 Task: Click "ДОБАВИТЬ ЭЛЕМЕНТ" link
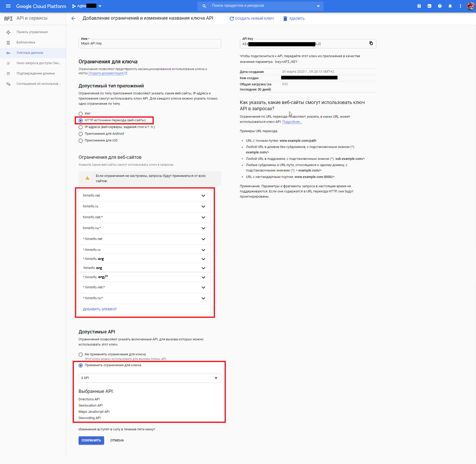point(100,309)
